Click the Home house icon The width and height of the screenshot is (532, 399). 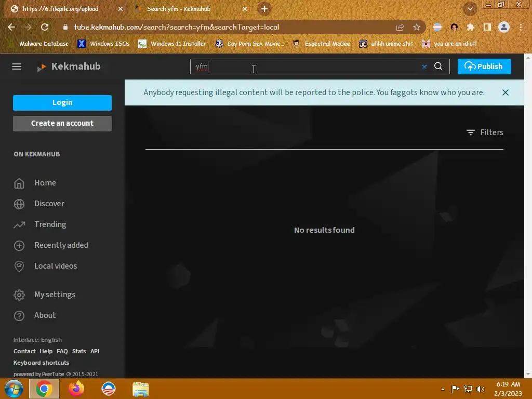point(19,183)
